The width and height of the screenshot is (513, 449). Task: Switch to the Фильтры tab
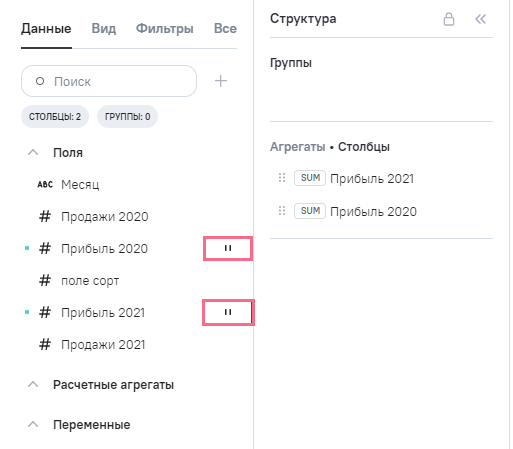pyautogui.click(x=165, y=28)
